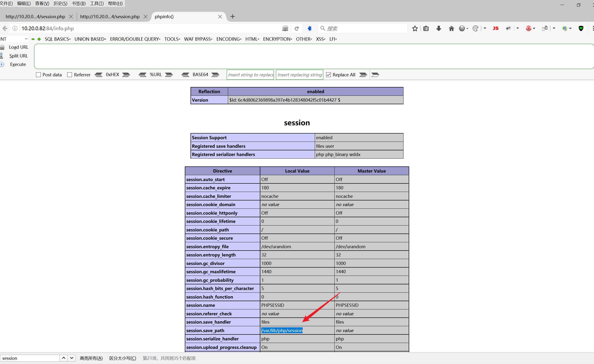Click the Insert string to replace field
Image resolution: width=594 pixels, height=364 pixels.
[x=250, y=75]
